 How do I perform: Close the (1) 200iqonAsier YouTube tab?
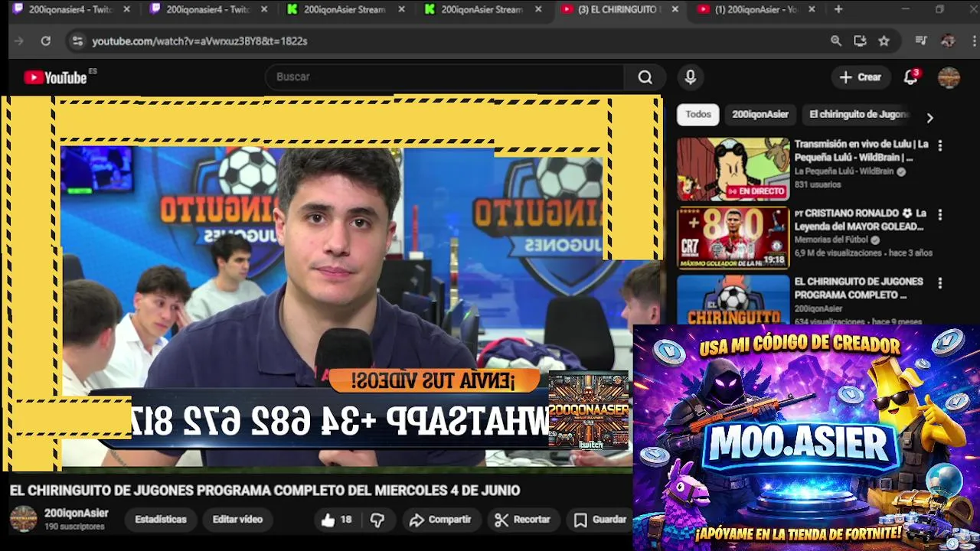point(812,9)
